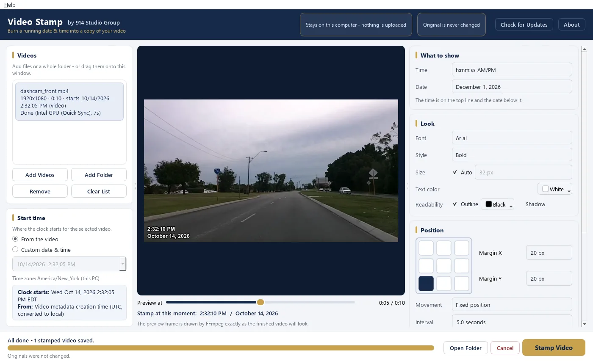Remove the selected video from the list

click(40, 191)
